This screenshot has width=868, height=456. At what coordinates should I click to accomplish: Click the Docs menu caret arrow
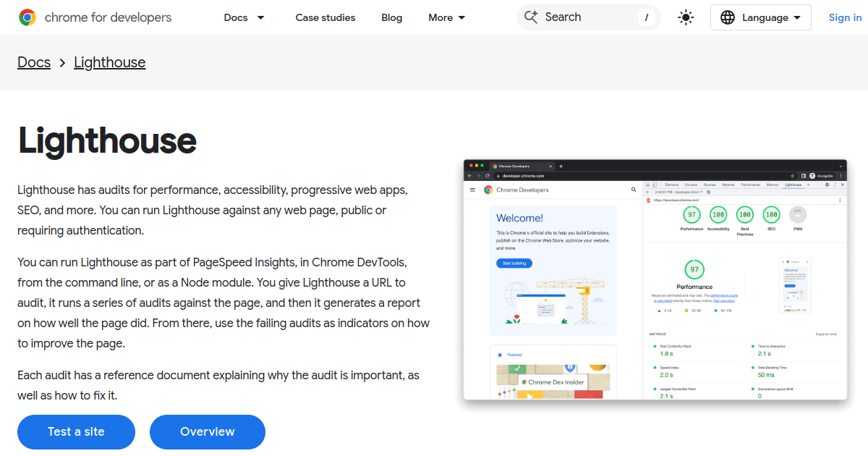coord(261,17)
